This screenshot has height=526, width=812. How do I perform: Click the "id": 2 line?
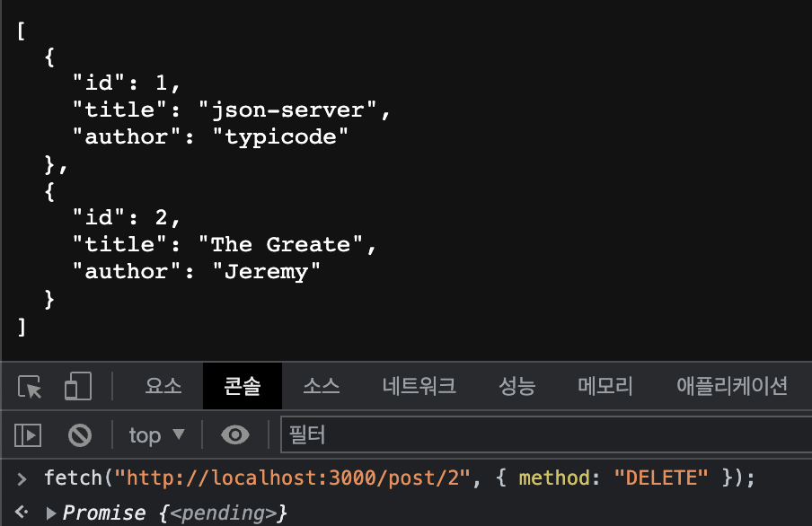click(126, 217)
